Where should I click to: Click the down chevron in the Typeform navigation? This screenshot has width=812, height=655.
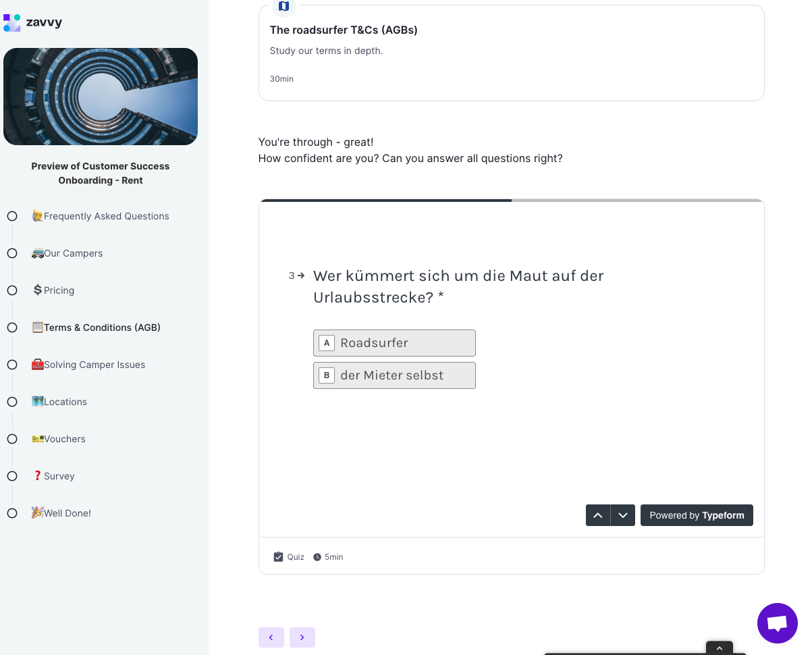click(x=623, y=515)
